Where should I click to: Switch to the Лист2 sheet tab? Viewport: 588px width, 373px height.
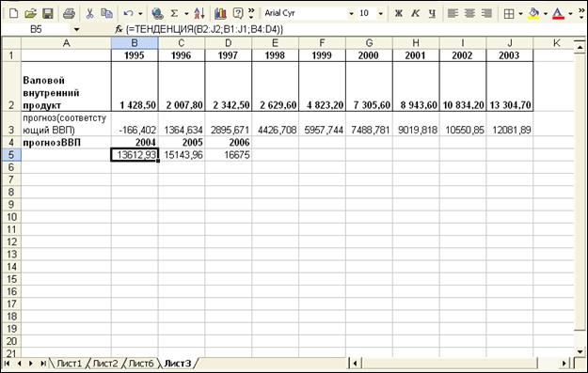tap(105, 364)
